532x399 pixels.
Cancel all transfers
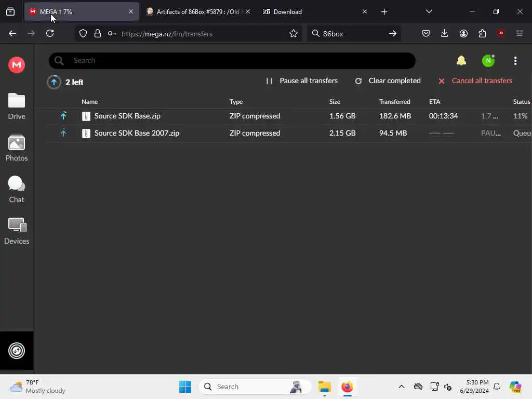pos(475,81)
